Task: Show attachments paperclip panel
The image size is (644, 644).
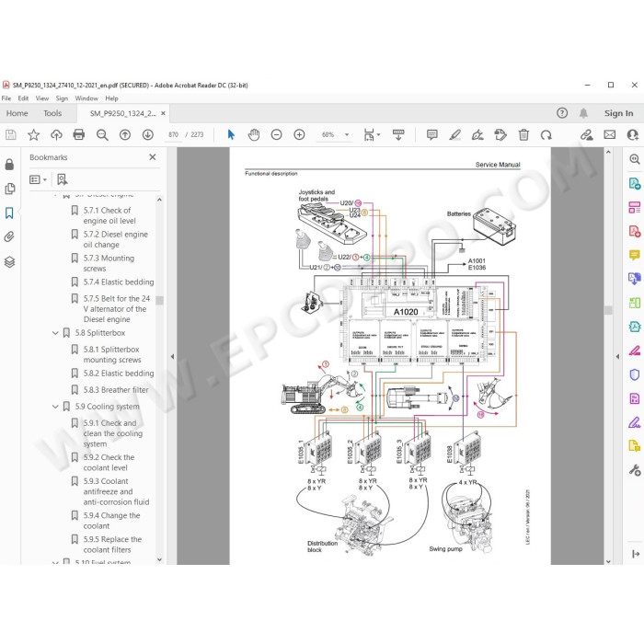Action: (9, 236)
